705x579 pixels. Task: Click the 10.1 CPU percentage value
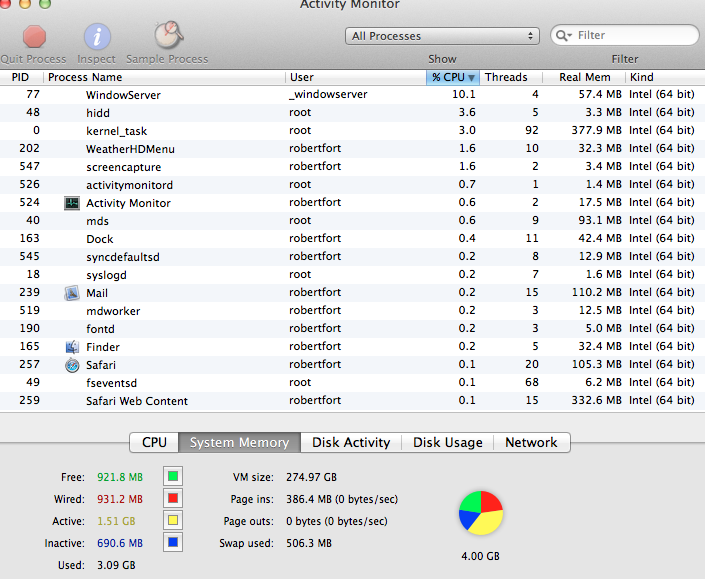click(464, 94)
